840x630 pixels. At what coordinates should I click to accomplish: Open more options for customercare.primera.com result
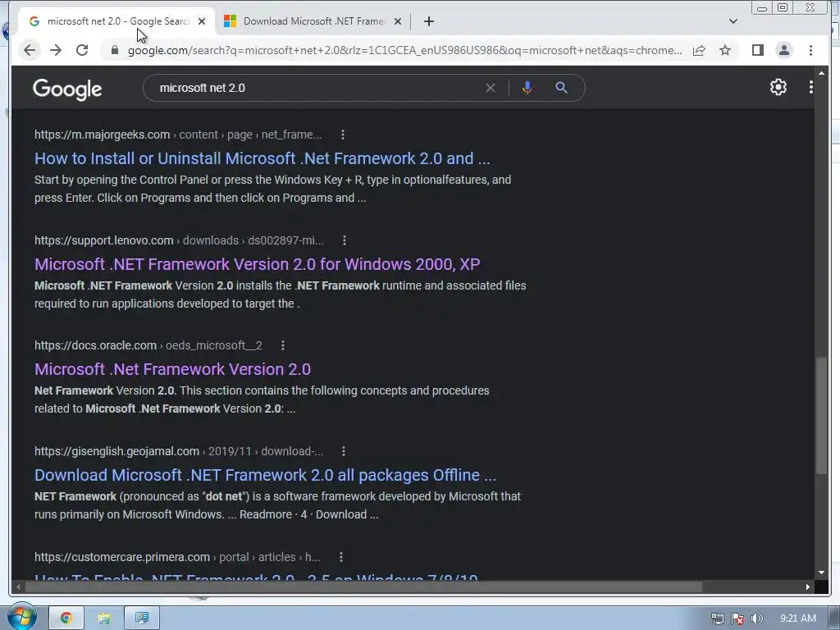(340, 557)
